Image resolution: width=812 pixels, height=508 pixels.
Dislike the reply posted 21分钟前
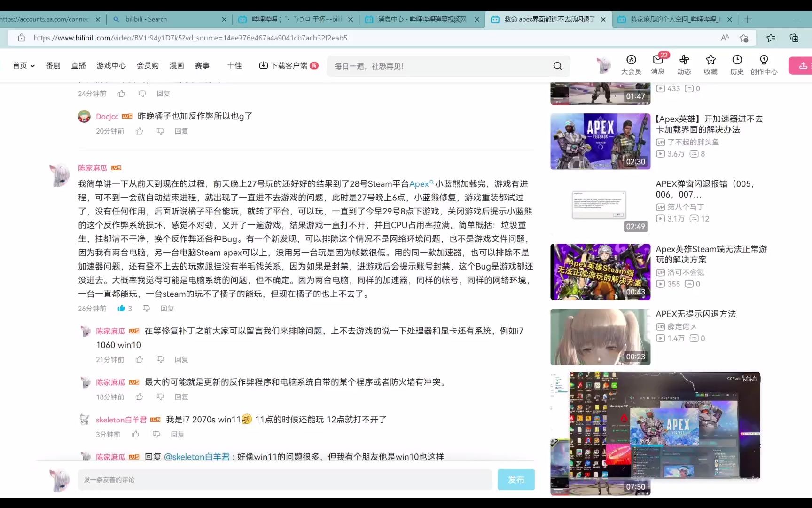tap(160, 359)
